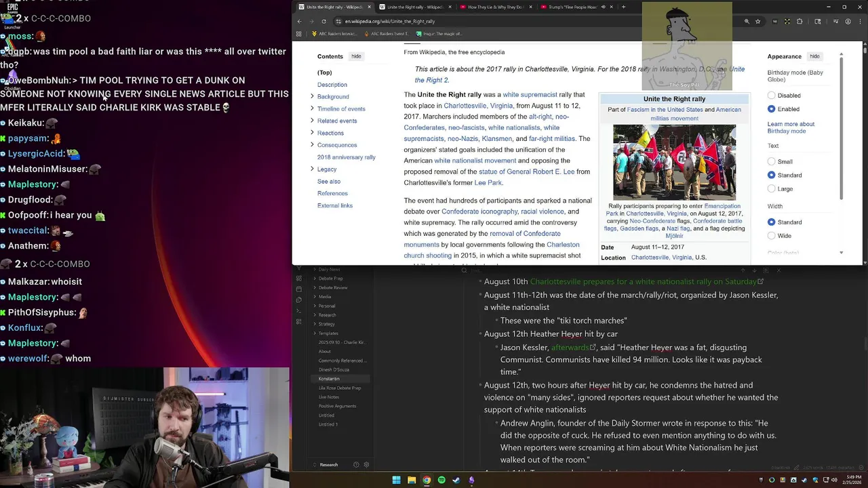Screen dimensions: 868x488
Task: Switch to Trump's Fine People Hoax tab
Action: click(574, 7)
